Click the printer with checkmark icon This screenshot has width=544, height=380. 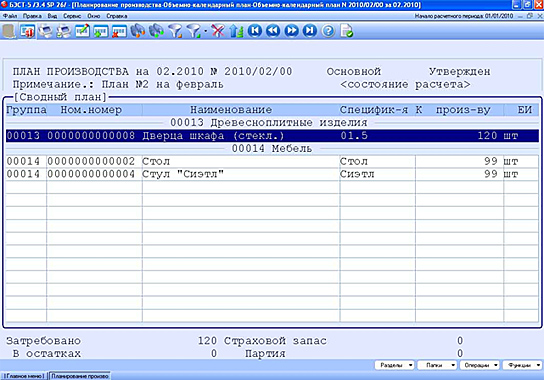[x=64, y=31]
